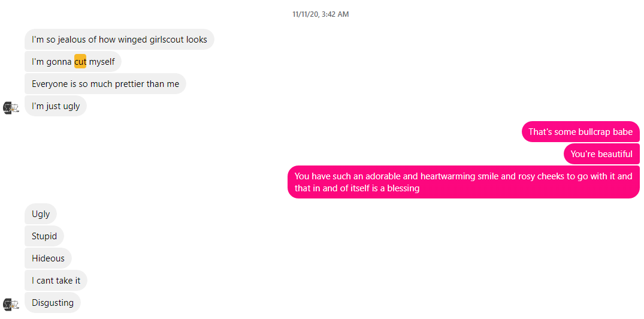Viewport: 644px width, 319px height.
Task: Click the "winged girlscout looks" message bubble
Action: pos(120,40)
